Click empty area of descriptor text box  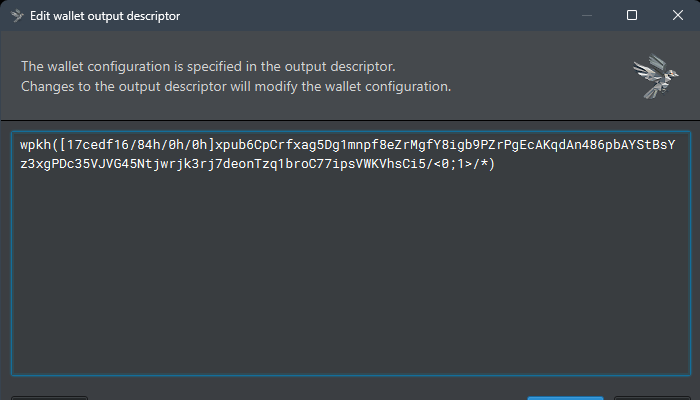tap(351, 272)
